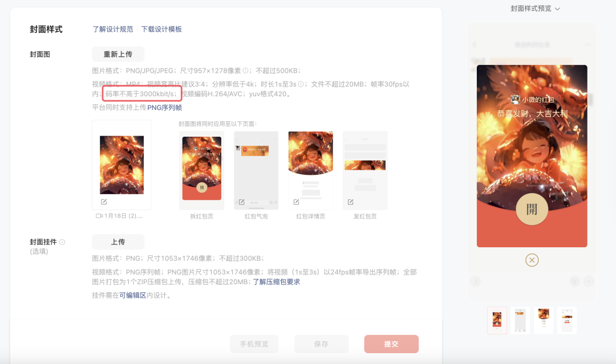Pick the send-page thumbnail under the phone preview

(x=567, y=321)
